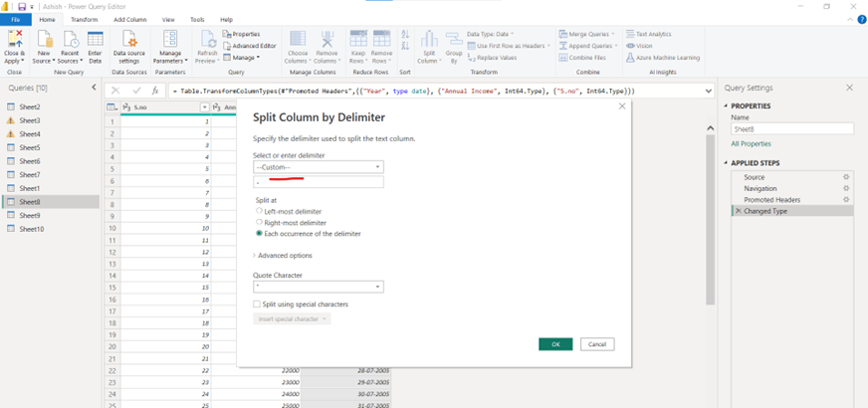Cancel the Split Column dialog
This screenshot has height=408, width=868.
pyautogui.click(x=596, y=344)
